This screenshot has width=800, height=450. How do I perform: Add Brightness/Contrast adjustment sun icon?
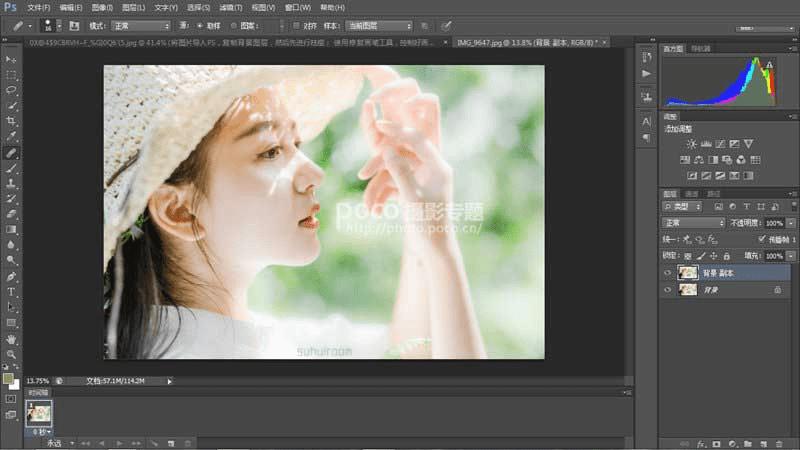(x=691, y=144)
